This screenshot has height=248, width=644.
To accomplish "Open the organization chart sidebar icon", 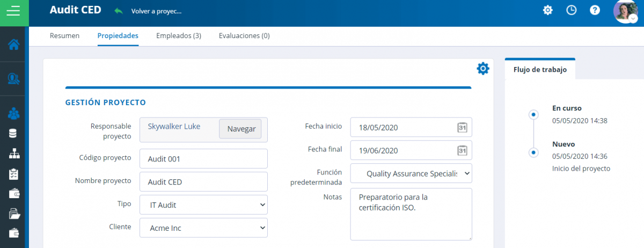I will [14, 154].
